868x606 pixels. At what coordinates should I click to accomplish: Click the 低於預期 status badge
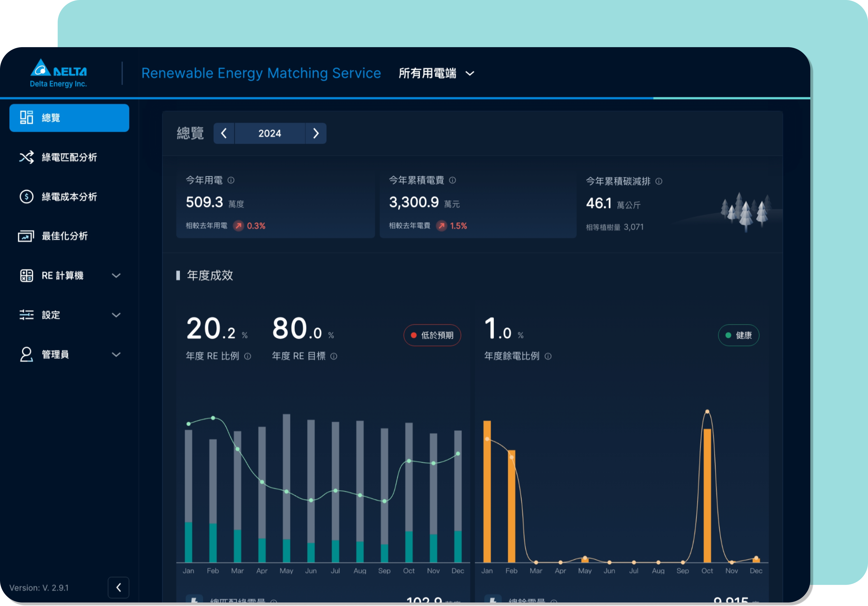pyautogui.click(x=432, y=335)
